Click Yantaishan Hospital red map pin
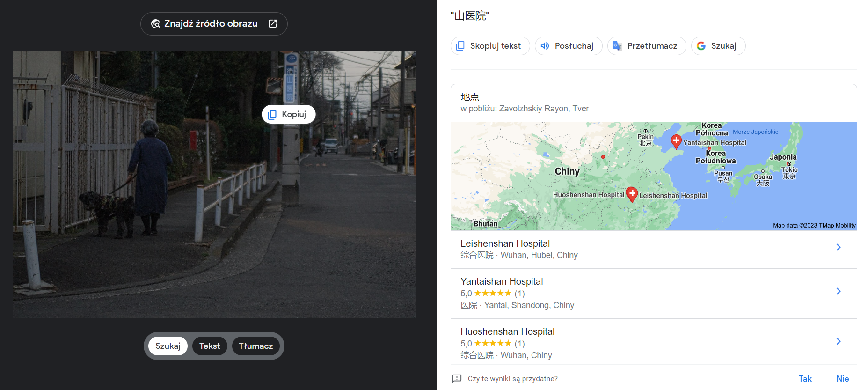The image size is (868, 390). [x=676, y=140]
